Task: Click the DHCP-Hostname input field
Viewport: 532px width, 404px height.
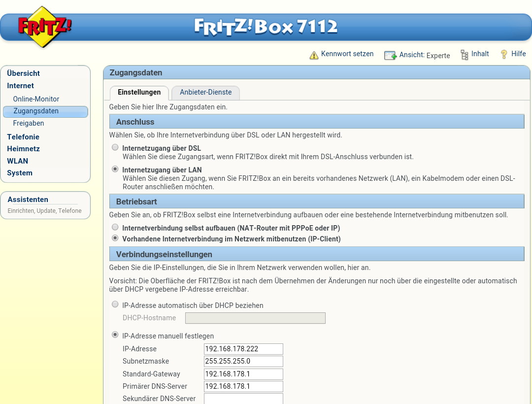Action: click(x=255, y=318)
